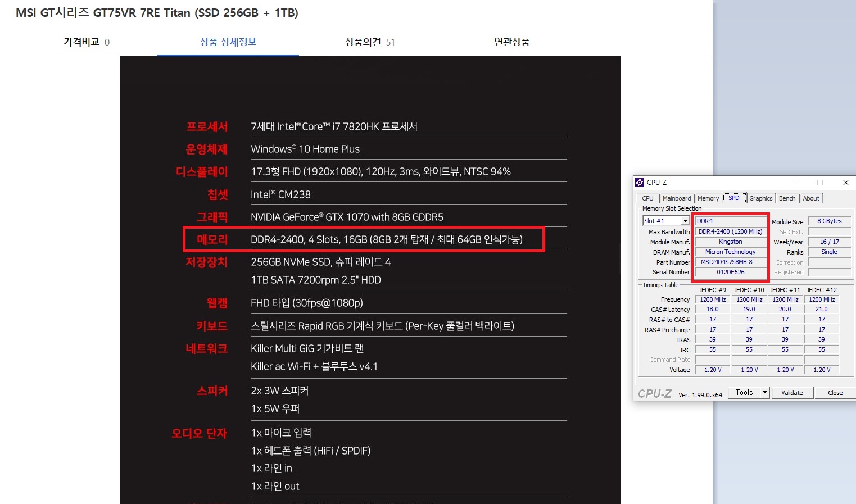The image size is (856, 504).
Task: Switch to the 연관상품 tab
Action: 511,42
